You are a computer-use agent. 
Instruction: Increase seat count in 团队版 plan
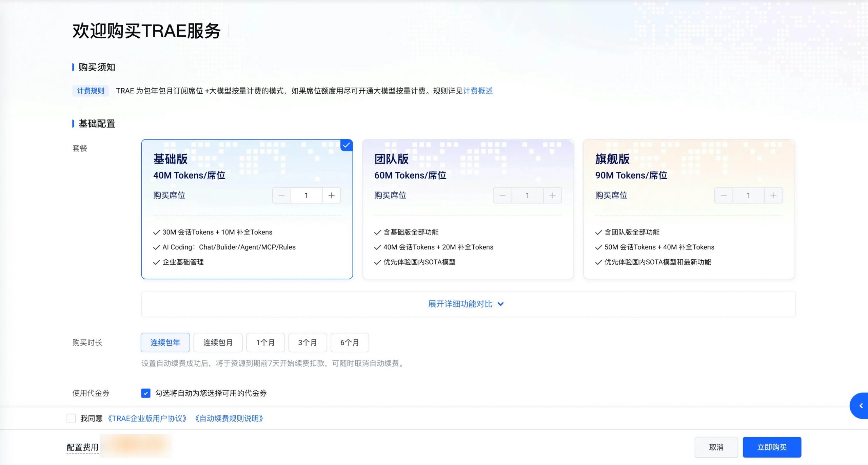[552, 196]
